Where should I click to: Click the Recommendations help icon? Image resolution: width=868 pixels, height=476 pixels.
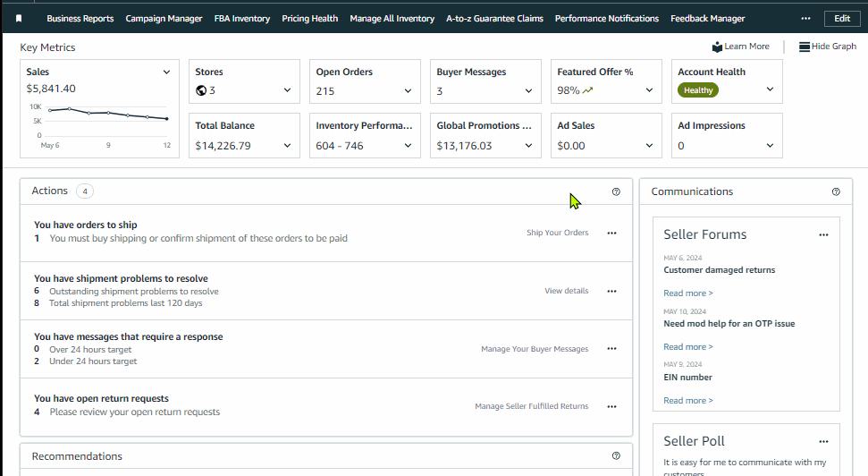[616, 456]
